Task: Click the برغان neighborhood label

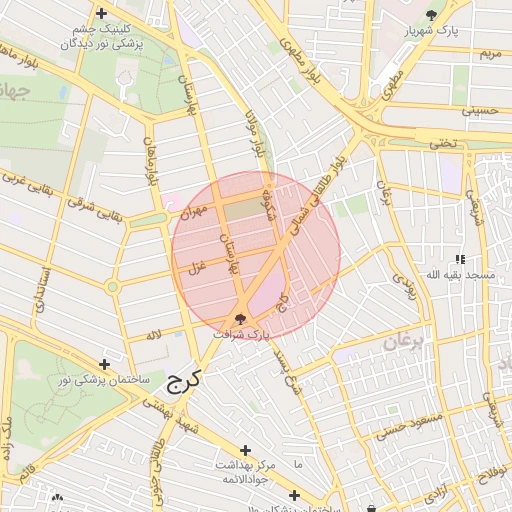Action: click(403, 342)
